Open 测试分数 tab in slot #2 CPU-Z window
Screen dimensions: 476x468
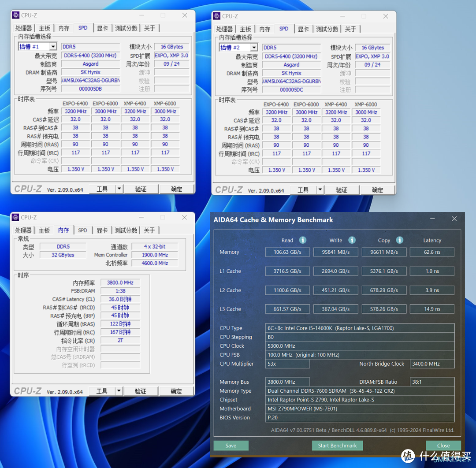(327, 29)
